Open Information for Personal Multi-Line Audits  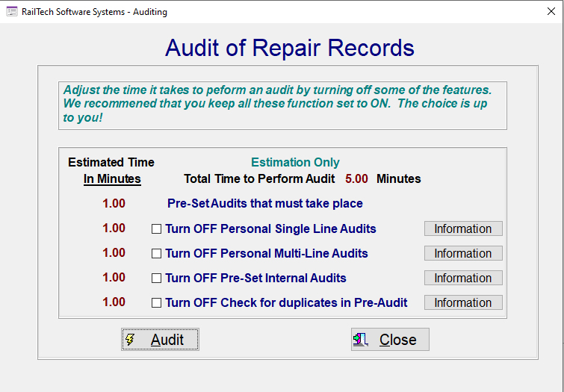point(463,253)
